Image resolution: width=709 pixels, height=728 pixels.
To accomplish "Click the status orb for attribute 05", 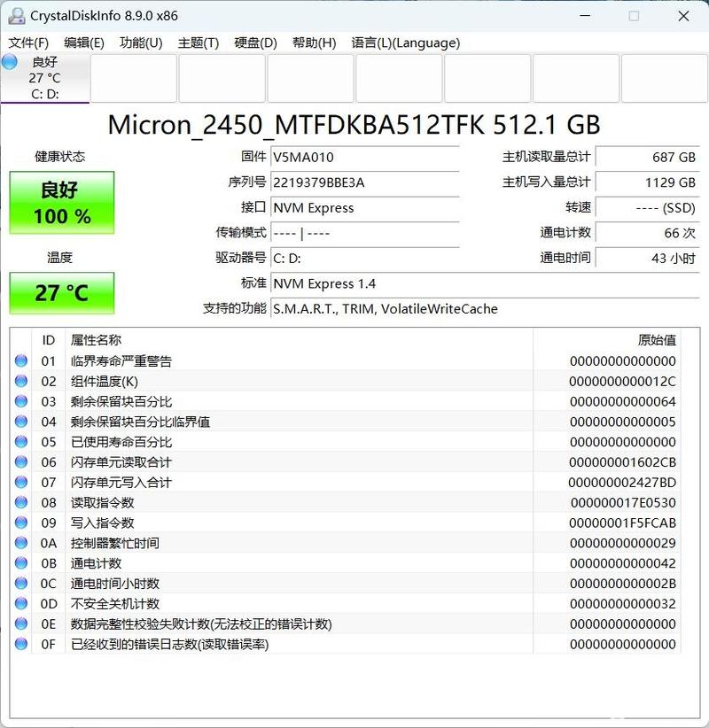I will [21, 442].
